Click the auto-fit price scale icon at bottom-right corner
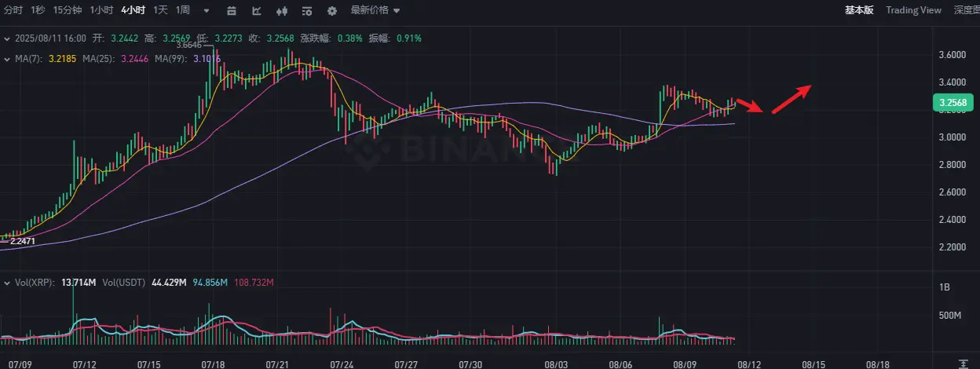Viewport: 980px width, 369px height. point(964,363)
